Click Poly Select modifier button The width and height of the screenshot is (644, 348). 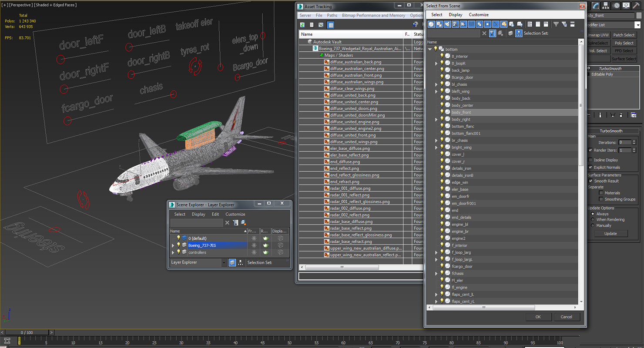pyautogui.click(x=624, y=43)
